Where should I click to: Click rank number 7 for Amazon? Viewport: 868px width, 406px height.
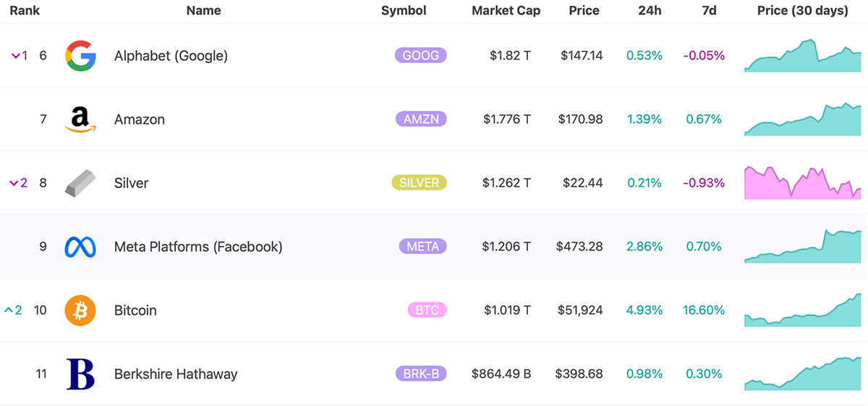pos(43,119)
